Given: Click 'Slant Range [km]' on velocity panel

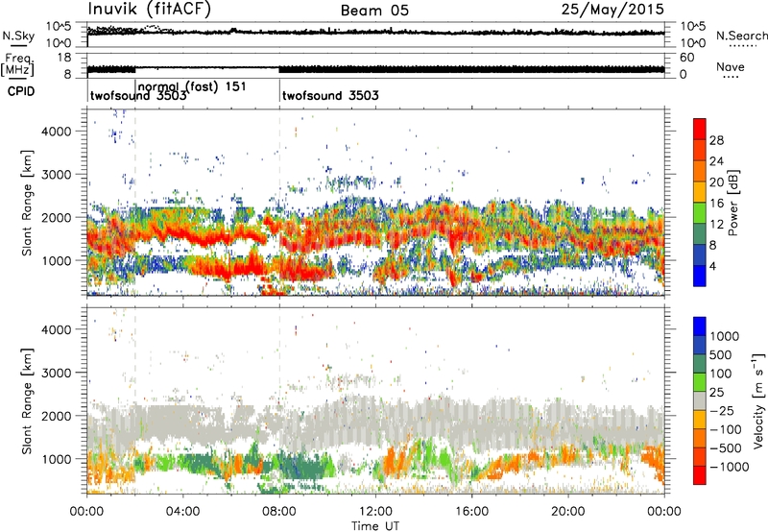Looking at the screenshot, I should [27, 401].
